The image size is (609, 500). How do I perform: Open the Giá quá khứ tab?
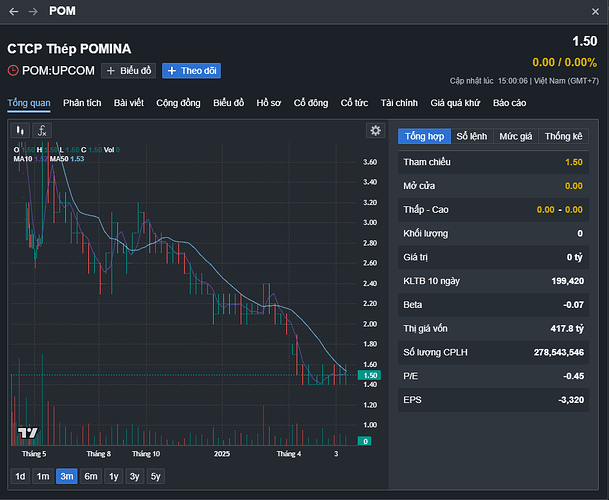[x=456, y=103]
